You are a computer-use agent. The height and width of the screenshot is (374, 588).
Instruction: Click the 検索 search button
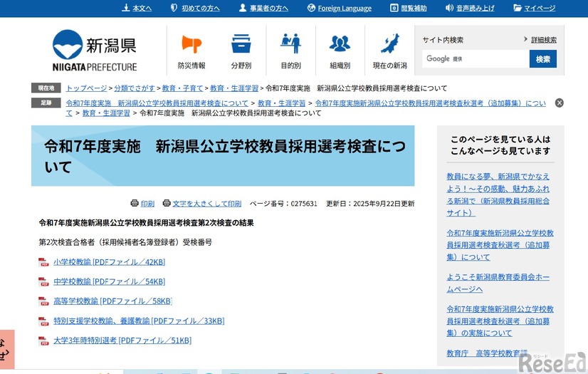542,59
